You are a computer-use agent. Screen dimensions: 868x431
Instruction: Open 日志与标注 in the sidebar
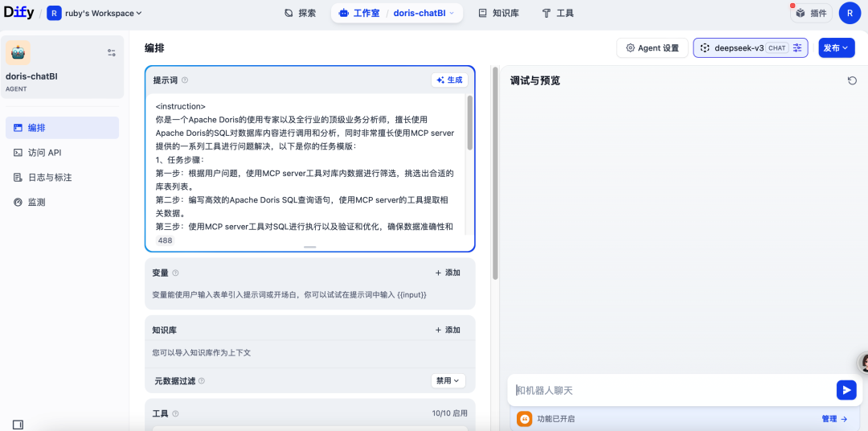point(62,177)
